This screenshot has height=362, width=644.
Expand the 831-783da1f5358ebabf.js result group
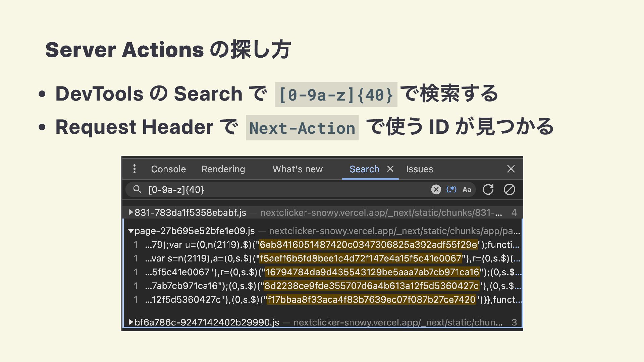(131, 213)
